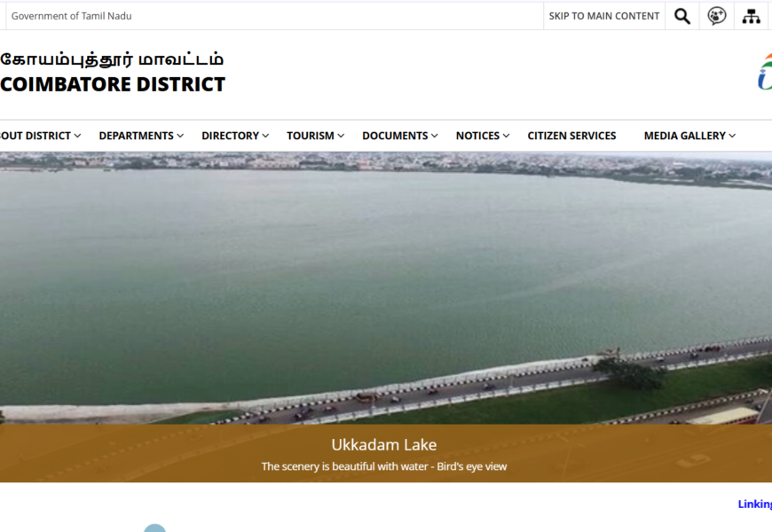Open the sitemap icon
The width and height of the screenshot is (772, 532).
(x=751, y=16)
